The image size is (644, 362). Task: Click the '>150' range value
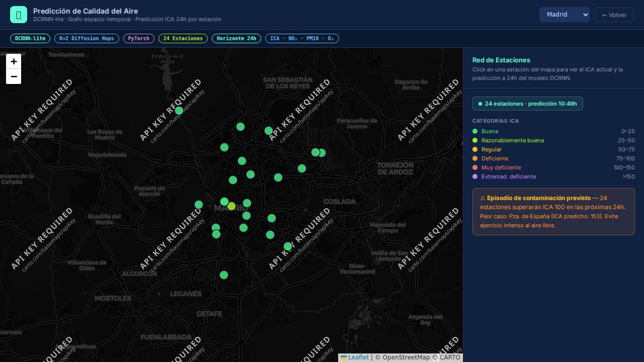point(628,176)
